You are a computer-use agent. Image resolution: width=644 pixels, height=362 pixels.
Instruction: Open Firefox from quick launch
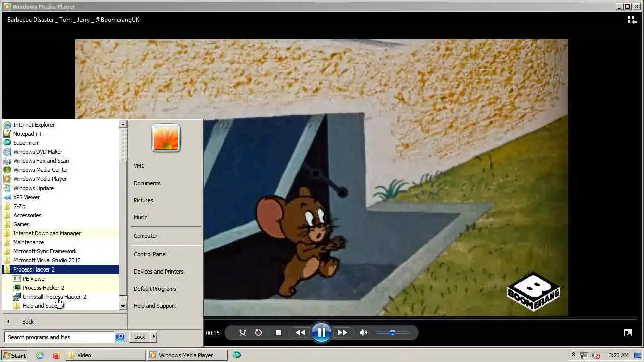point(56,355)
